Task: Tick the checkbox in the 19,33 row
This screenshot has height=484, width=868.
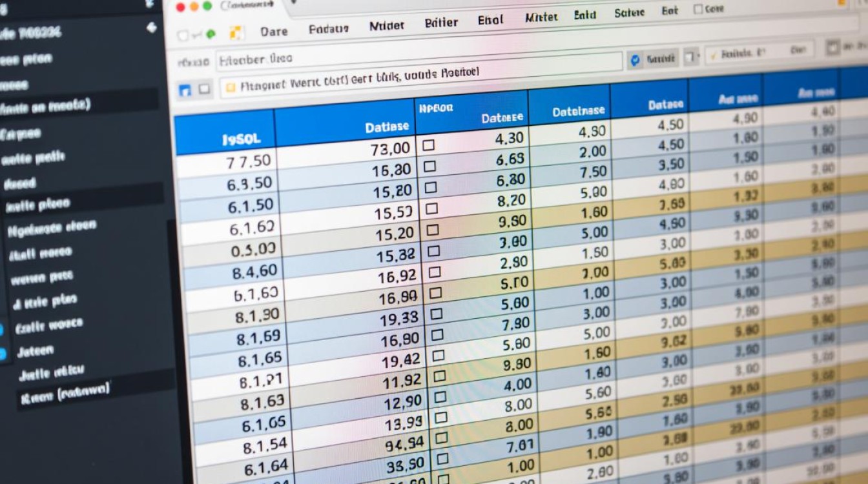Action: tap(437, 314)
